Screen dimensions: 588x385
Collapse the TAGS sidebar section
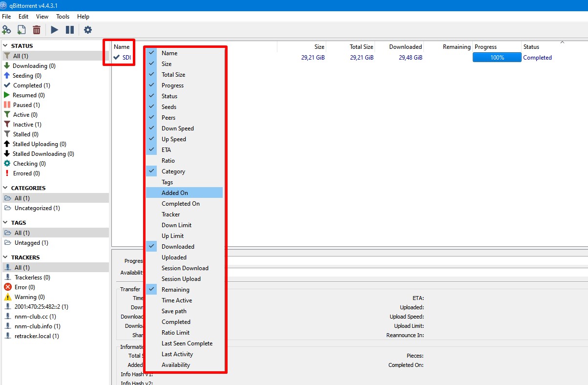tap(6, 223)
